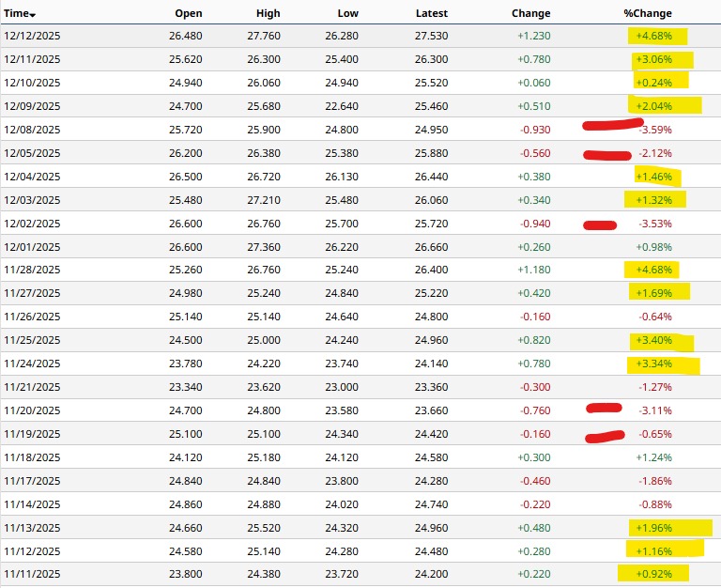Sort by the %Change column header
This screenshot has height=588, width=721.
pyautogui.click(x=648, y=13)
